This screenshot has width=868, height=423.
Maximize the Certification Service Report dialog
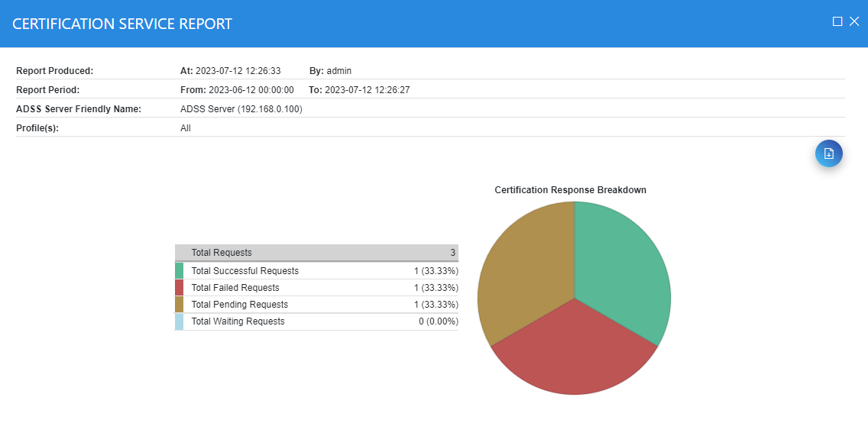click(x=837, y=22)
